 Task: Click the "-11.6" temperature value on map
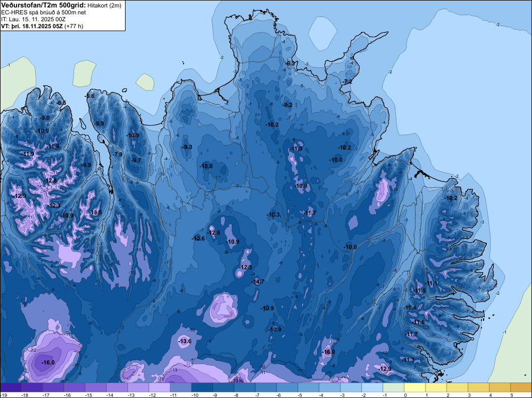[419, 322]
